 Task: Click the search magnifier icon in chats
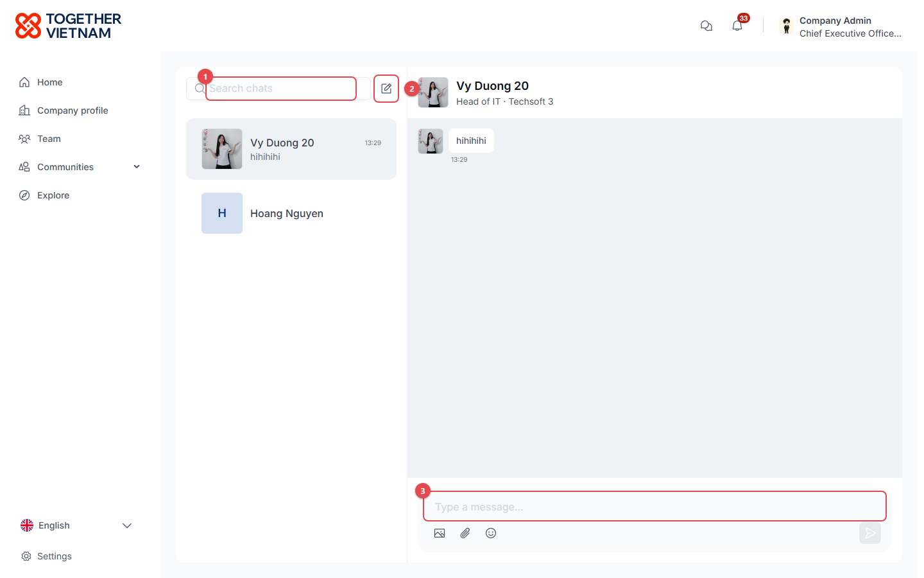200,89
